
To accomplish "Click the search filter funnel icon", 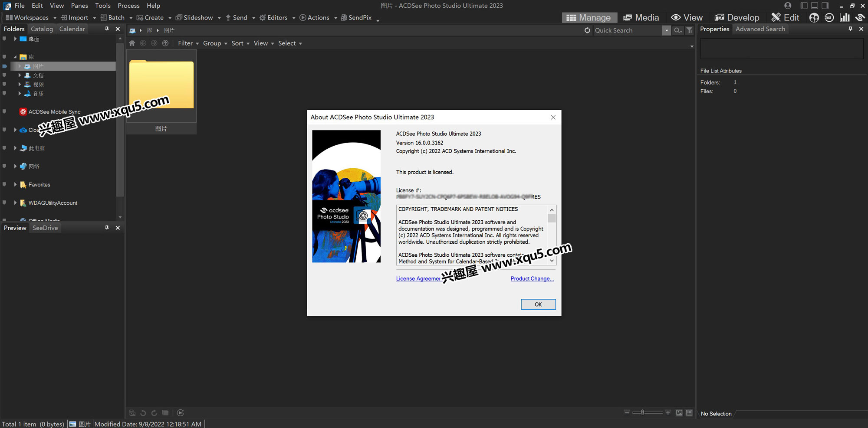I will 689,30.
